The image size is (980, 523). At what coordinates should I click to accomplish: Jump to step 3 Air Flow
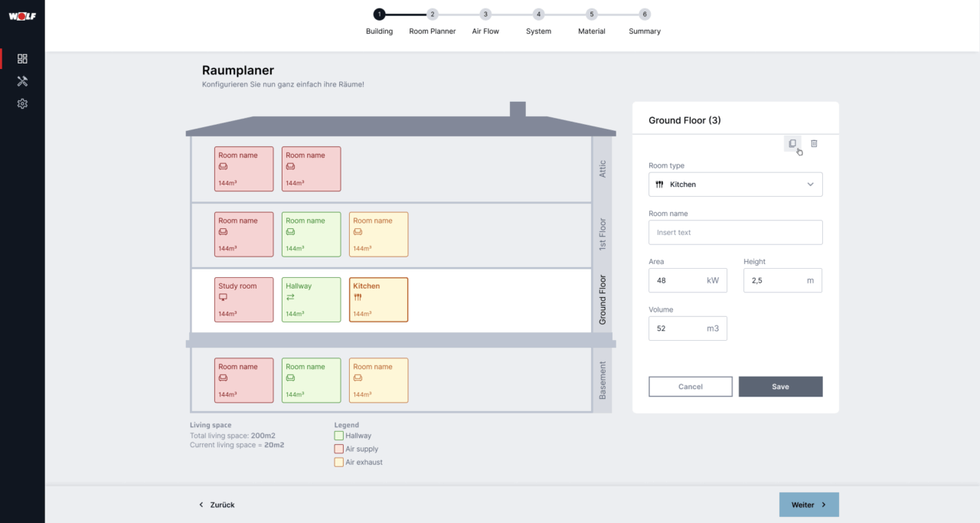(x=485, y=15)
